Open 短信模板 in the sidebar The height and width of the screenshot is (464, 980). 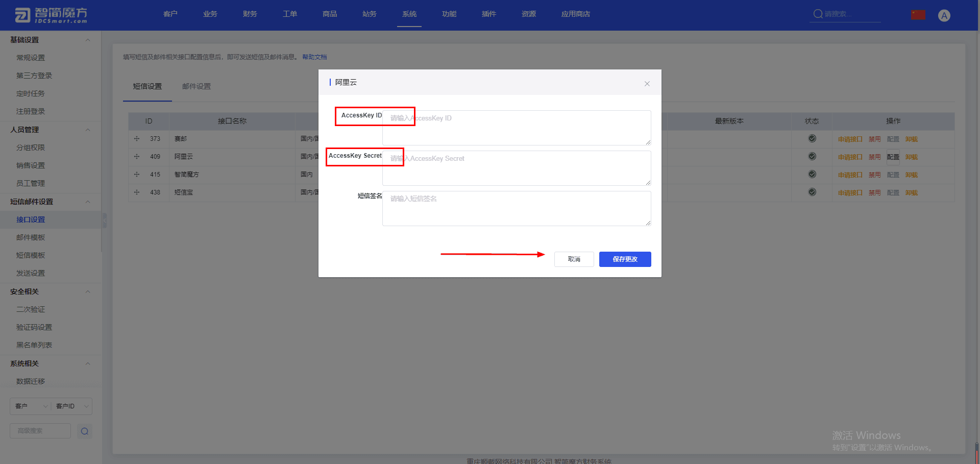pyautogui.click(x=31, y=255)
